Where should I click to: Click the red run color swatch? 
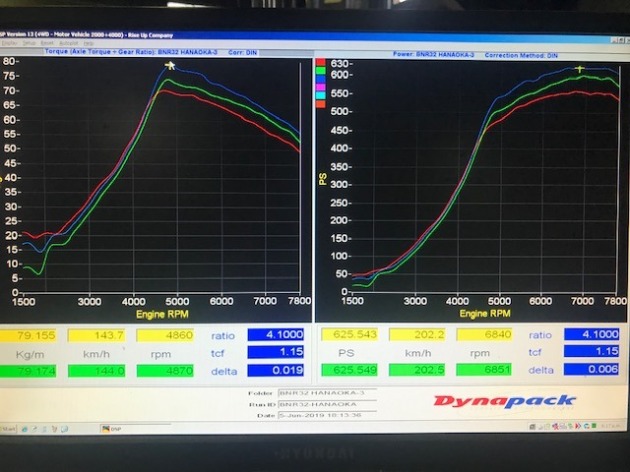click(x=319, y=64)
